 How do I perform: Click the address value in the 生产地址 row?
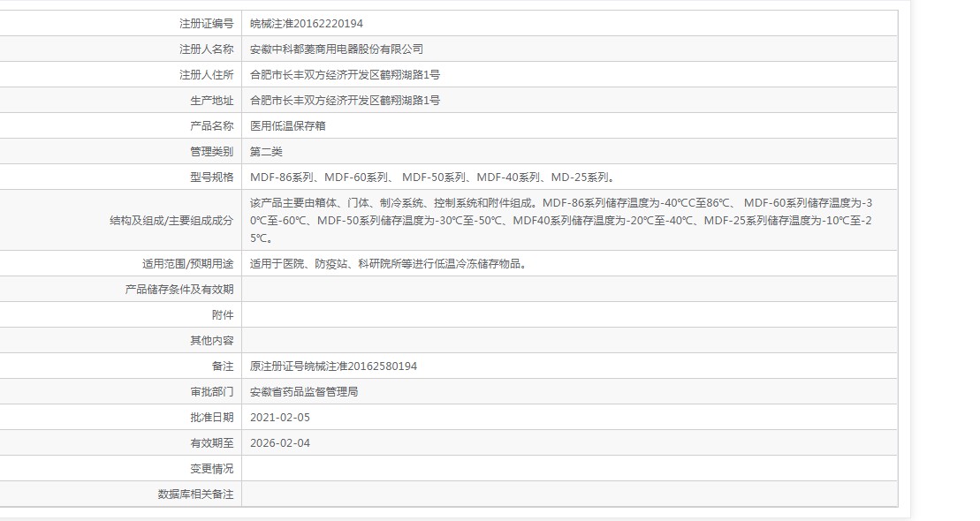[x=345, y=101]
